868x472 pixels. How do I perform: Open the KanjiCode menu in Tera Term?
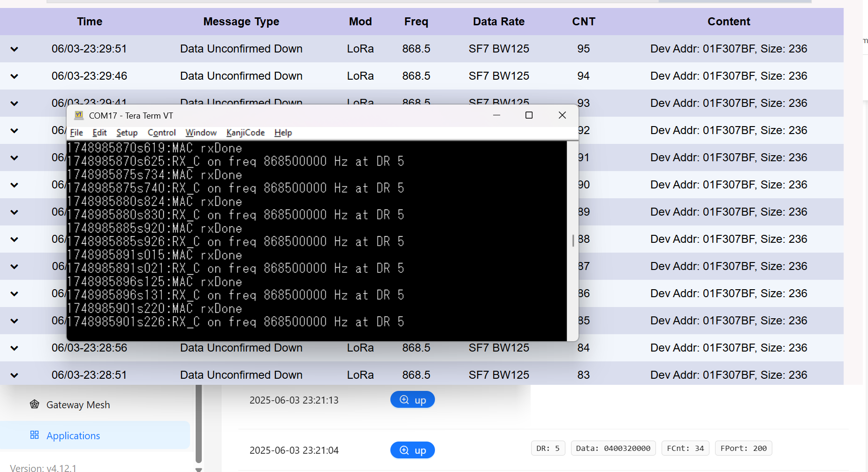pyautogui.click(x=245, y=133)
